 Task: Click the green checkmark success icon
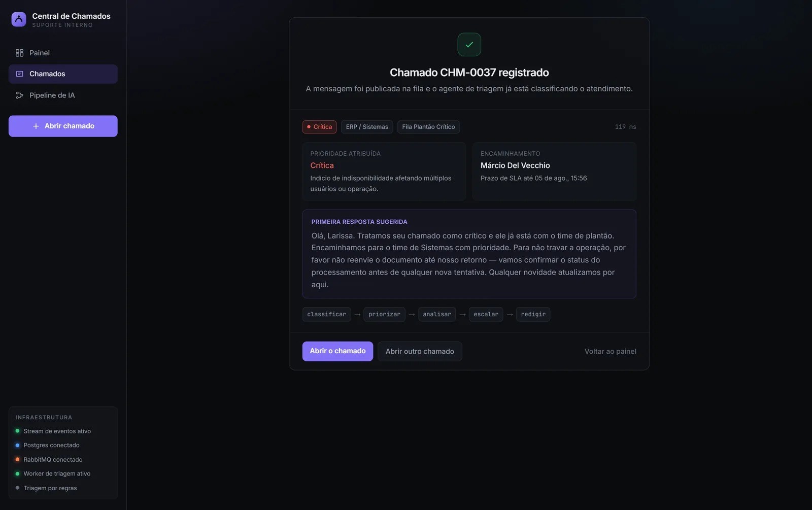(469, 45)
